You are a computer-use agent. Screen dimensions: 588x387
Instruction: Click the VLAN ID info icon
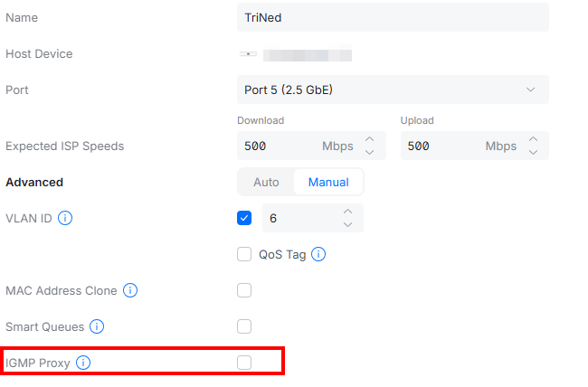point(65,218)
